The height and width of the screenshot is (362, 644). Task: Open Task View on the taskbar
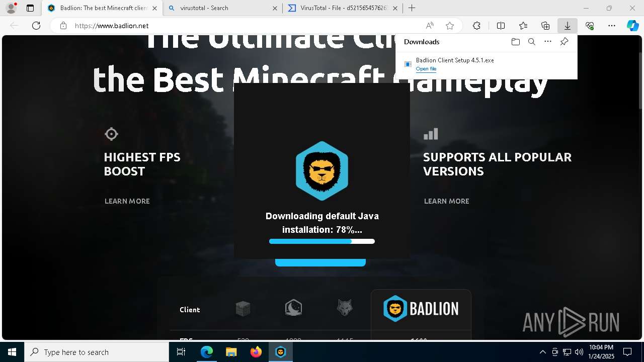pos(181,352)
